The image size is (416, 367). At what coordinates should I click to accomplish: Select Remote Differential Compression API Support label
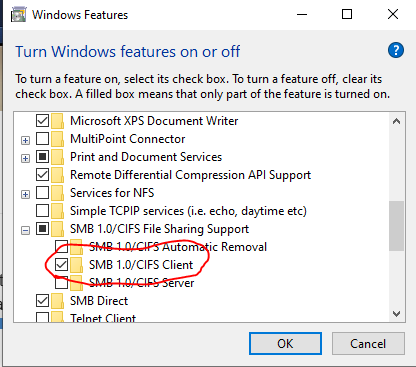[x=190, y=175]
